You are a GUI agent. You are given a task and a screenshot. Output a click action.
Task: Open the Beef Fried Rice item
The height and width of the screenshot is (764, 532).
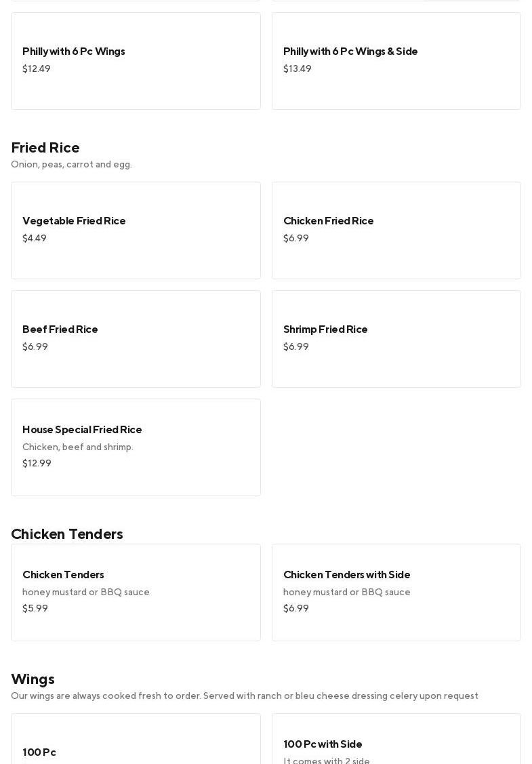[x=136, y=338]
